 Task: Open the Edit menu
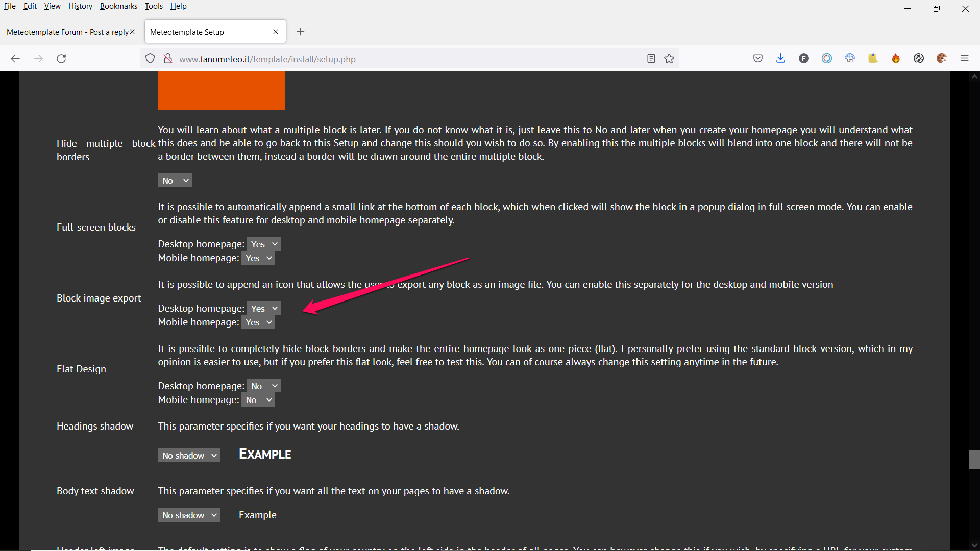pos(30,6)
